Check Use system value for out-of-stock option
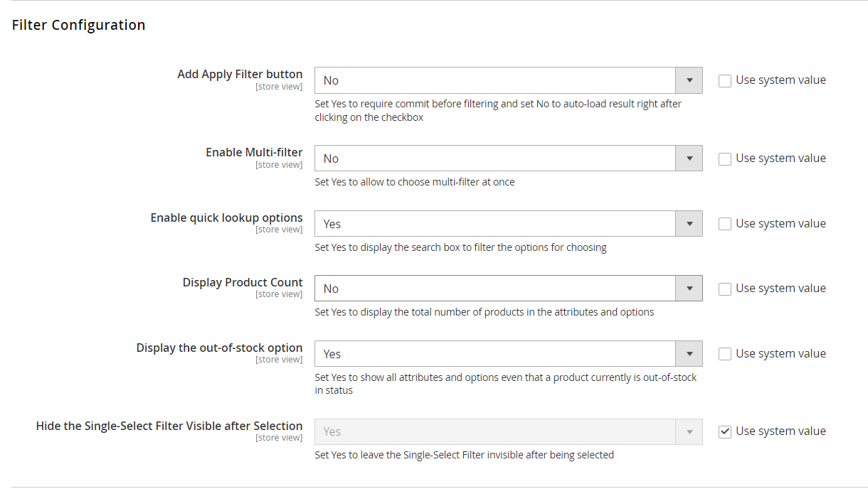Screen dimensions: 868x489 coord(725,355)
